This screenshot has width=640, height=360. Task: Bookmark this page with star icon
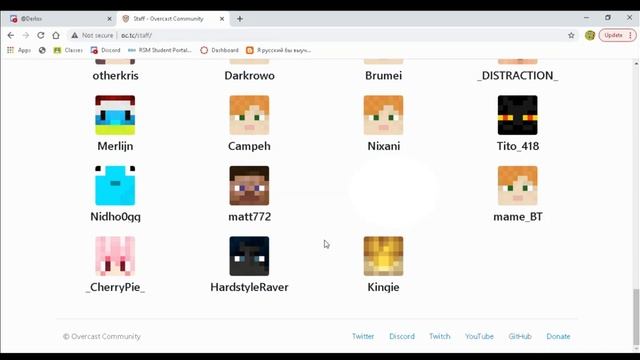571,36
